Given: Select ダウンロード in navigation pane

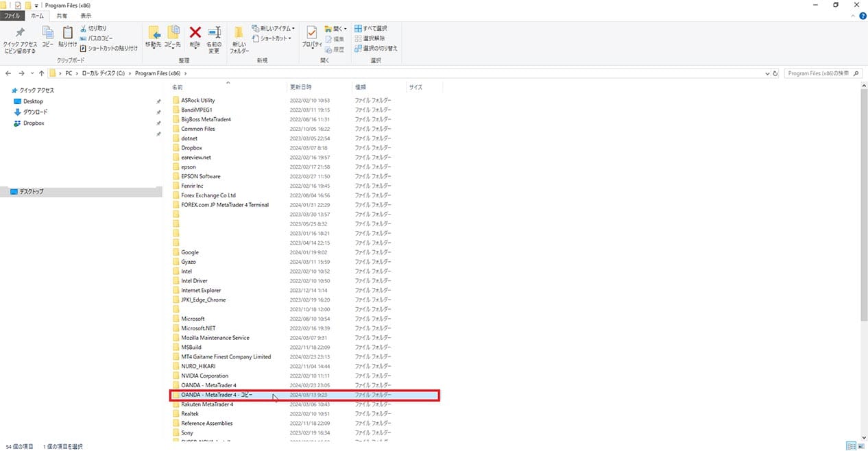Looking at the screenshot, I should coord(35,112).
